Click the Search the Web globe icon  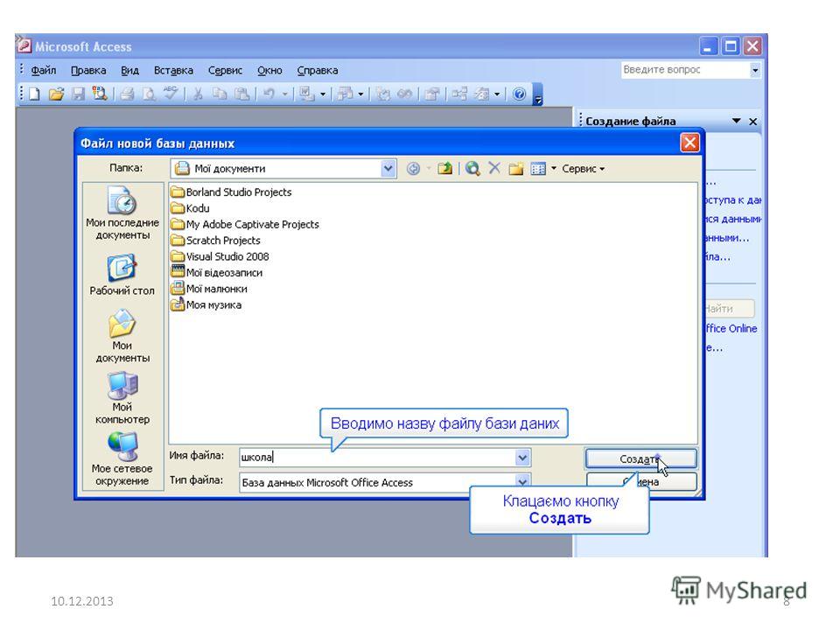point(472,169)
